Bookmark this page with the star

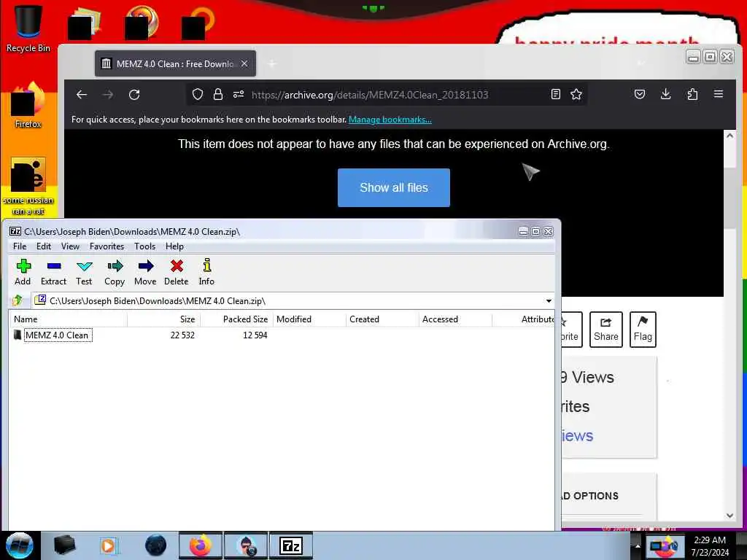(576, 94)
